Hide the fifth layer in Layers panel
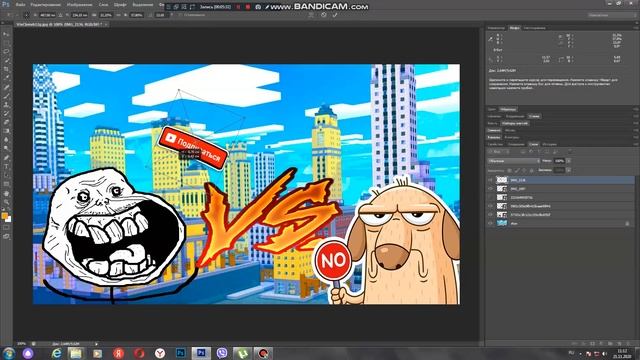The image size is (640, 360). point(490,214)
